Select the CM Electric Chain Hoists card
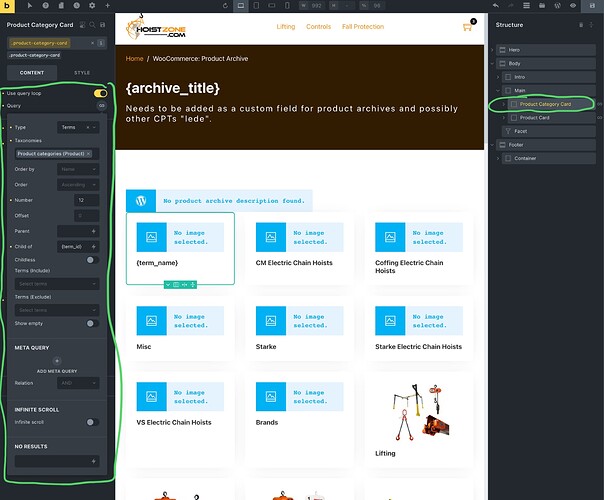Viewport: 604px width, 500px height. [300, 248]
